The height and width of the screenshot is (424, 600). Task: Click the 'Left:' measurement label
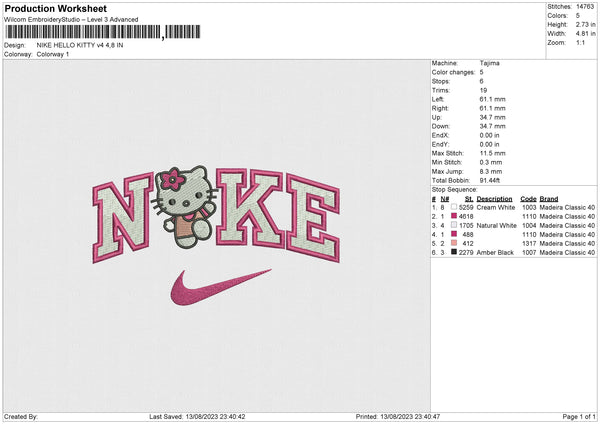pyautogui.click(x=438, y=99)
